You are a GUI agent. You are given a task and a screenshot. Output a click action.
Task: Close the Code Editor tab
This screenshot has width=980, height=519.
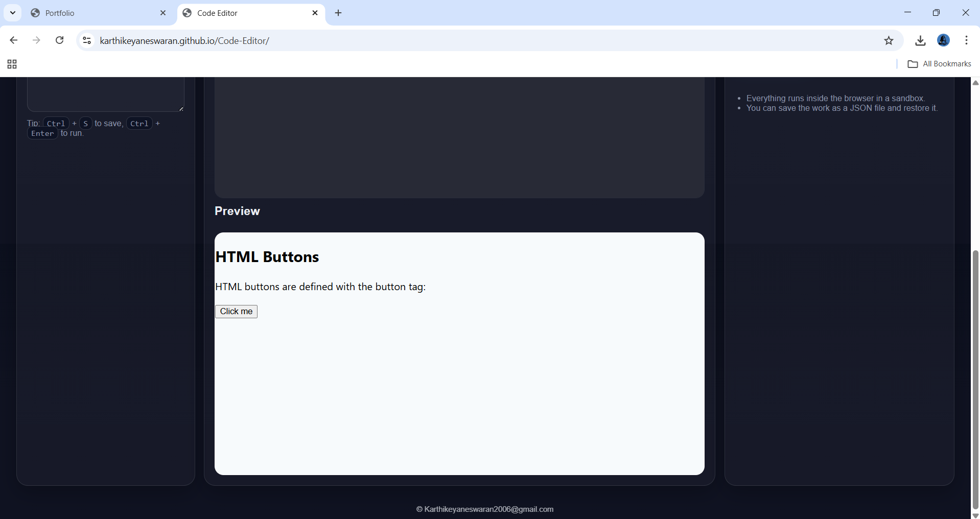point(315,13)
